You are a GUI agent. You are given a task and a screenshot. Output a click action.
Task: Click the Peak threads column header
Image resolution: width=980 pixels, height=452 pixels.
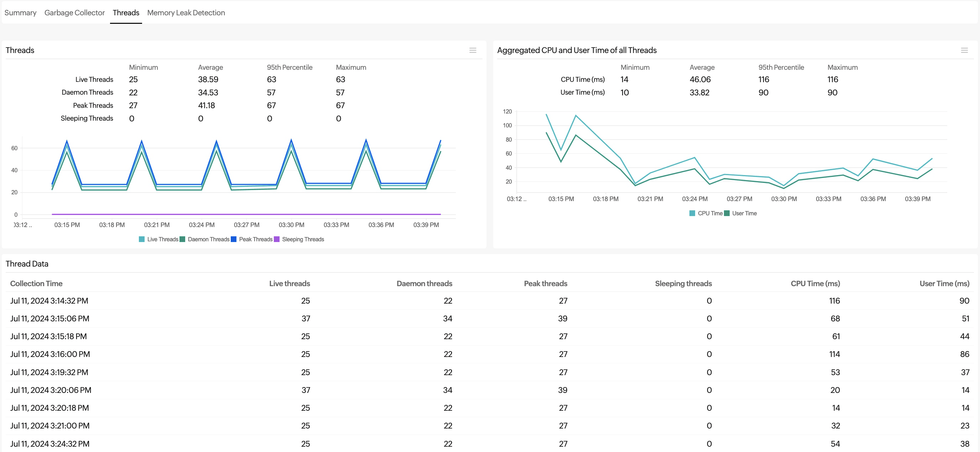click(x=545, y=283)
